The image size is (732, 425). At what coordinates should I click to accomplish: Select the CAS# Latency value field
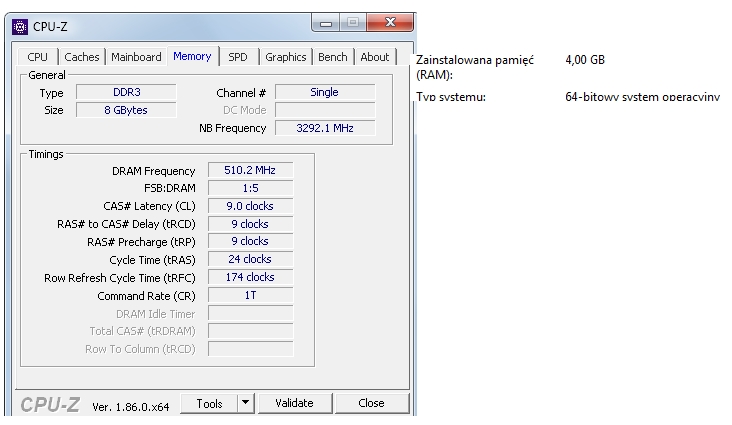(x=250, y=206)
